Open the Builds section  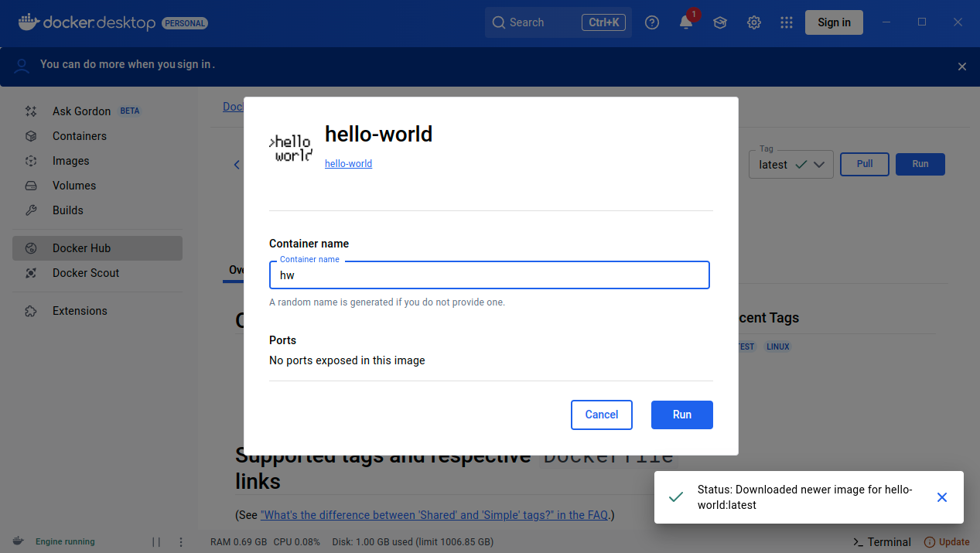(x=68, y=210)
